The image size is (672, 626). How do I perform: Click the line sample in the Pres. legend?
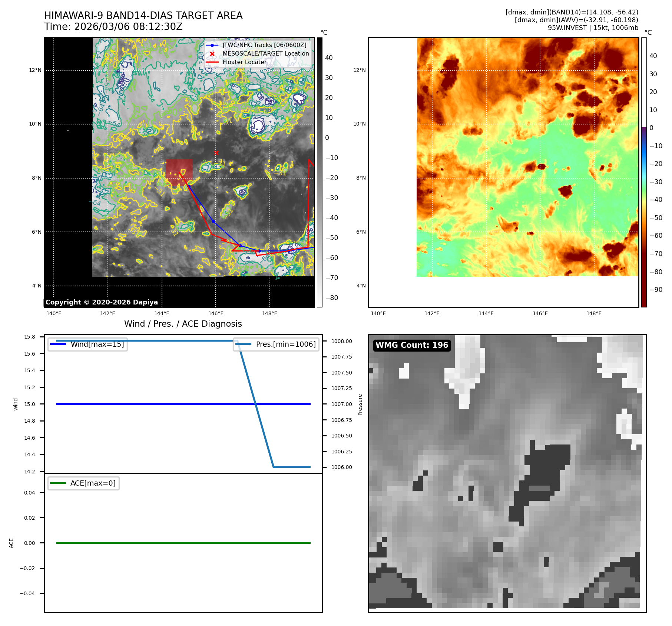click(243, 344)
